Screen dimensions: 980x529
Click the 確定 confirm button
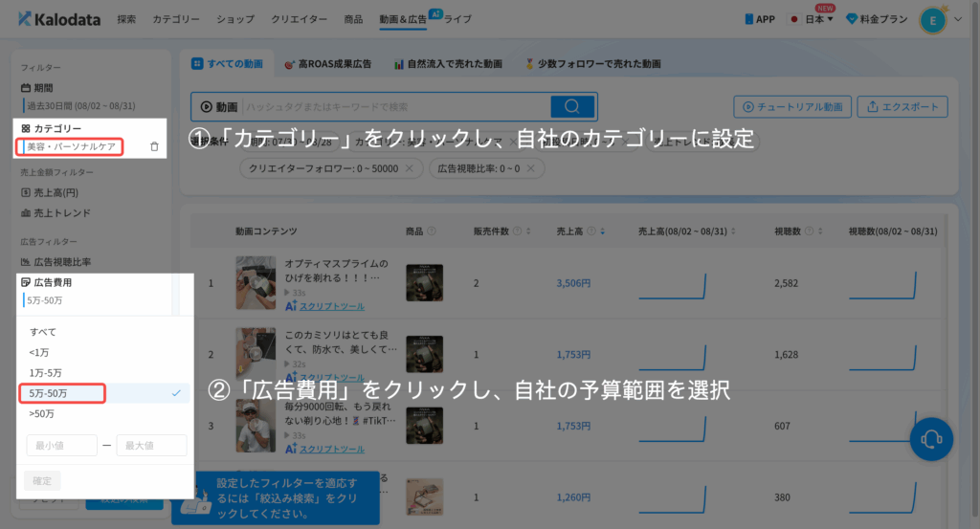tap(42, 481)
